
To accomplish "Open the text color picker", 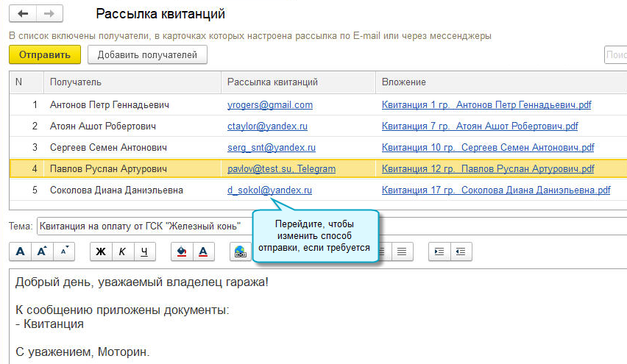I will (x=202, y=251).
